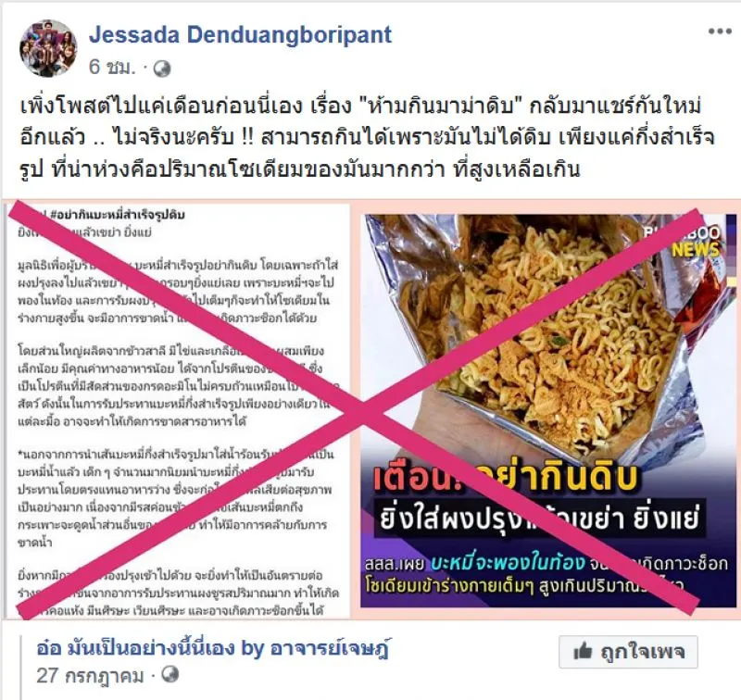Image resolution: width=741 pixels, height=700 pixels.
Task: Click globe icon beside 27 กรกฎาคม
Action: point(170,674)
